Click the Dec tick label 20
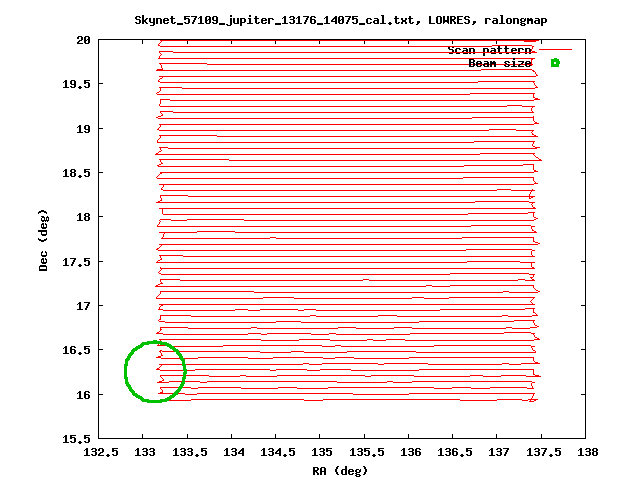The width and height of the screenshot is (640, 480). (83, 40)
